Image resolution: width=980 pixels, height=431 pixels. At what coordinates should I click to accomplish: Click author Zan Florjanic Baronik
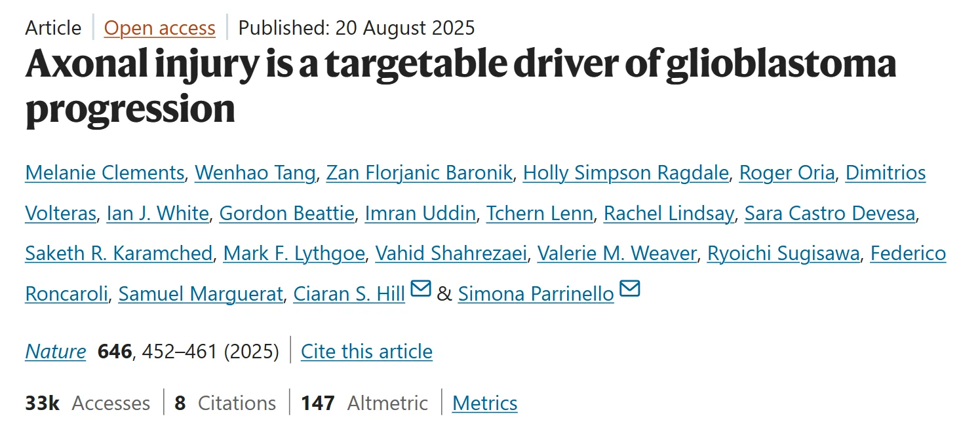click(x=420, y=173)
